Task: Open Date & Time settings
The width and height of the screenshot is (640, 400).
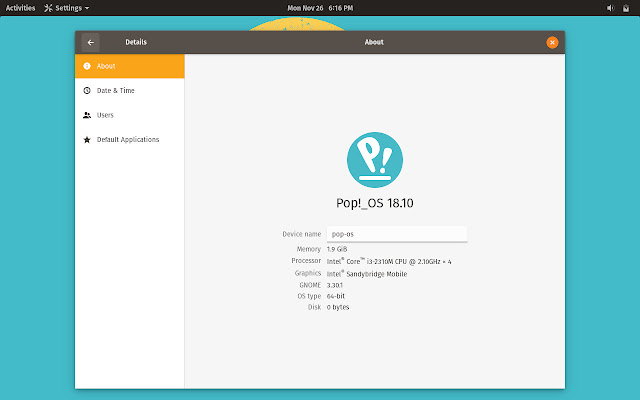Action: (130, 91)
